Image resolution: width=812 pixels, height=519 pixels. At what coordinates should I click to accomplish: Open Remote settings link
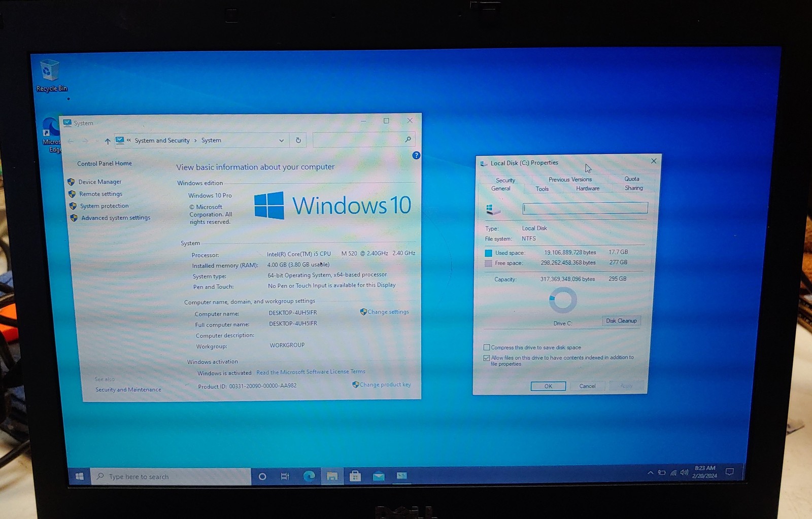point(100,194)
